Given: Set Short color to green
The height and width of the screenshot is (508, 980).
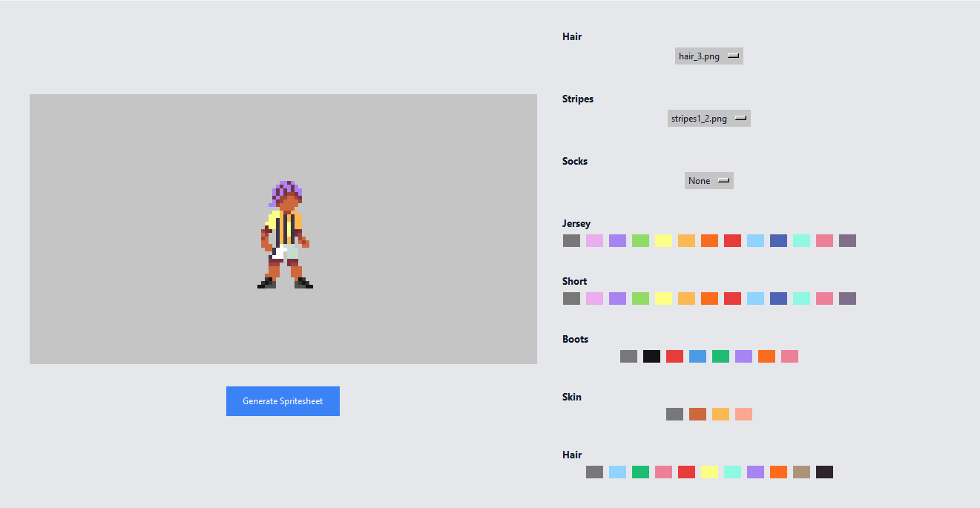Looking at the screenshot, I should coord(640,299).
